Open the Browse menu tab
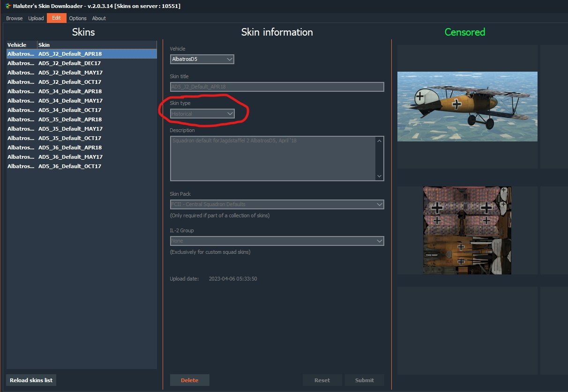Screen dimensions: 568x392 point(14,18)
